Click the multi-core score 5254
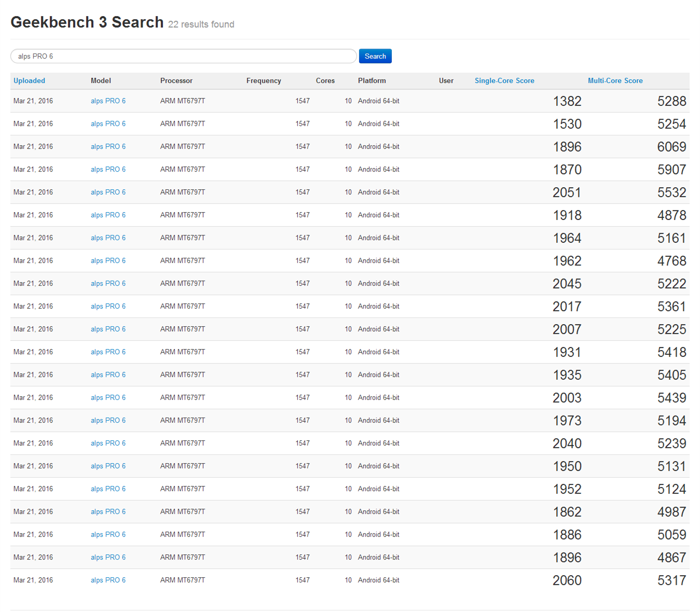Viewport: 700px width, 612px height. click(671, 124)
